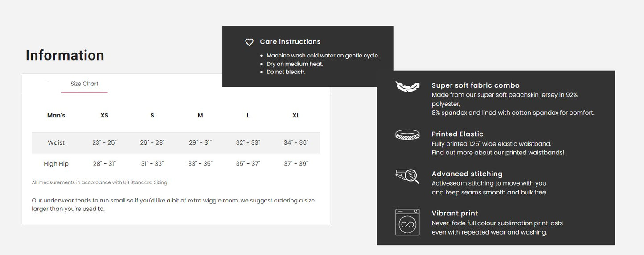This screenshot has height=255, width=644.
Task: Click the US Standard Sizing note
Action: [x=99, y=182]
